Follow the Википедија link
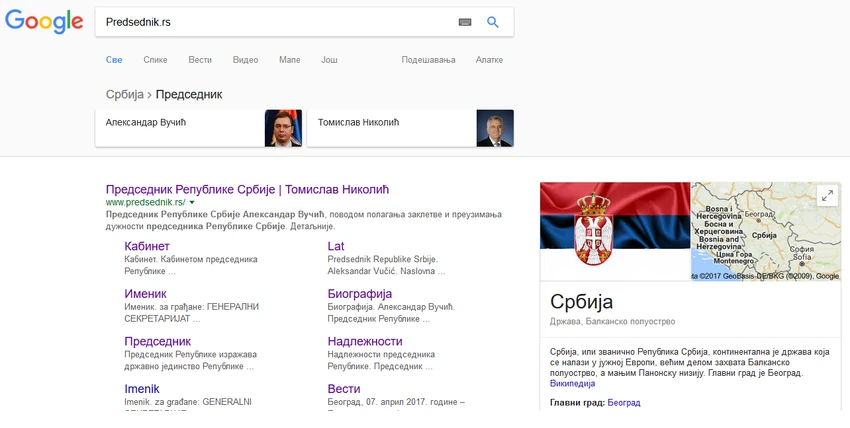Screen dimensions: 850x428 (572, 383)
